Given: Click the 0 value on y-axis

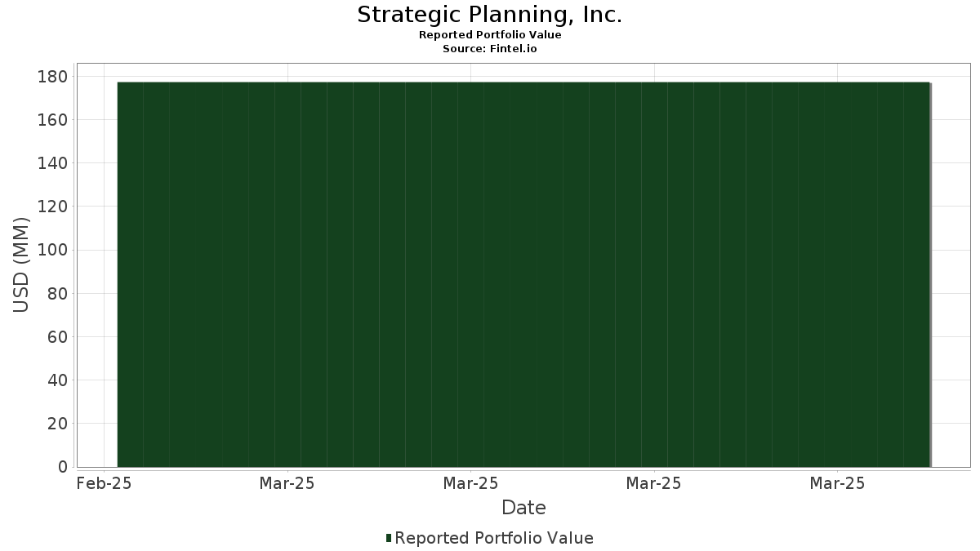Looking at the screenshot, I should point(63,467).
